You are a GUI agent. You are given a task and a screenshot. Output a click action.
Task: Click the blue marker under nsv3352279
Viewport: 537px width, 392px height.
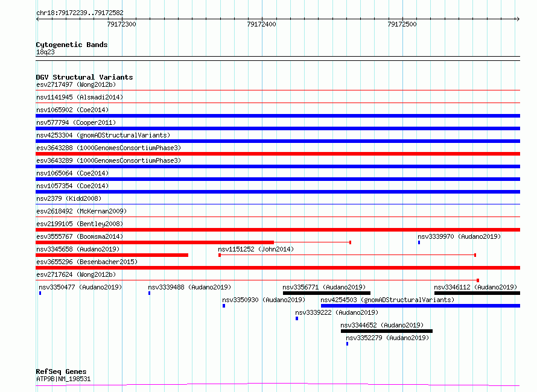point(347,344)
